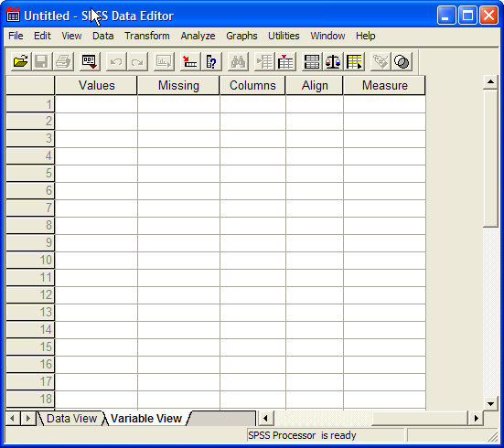Click the Print icon
Image resolution: width=504 pixels, height=448 pixels.
(x=63, y=61)
